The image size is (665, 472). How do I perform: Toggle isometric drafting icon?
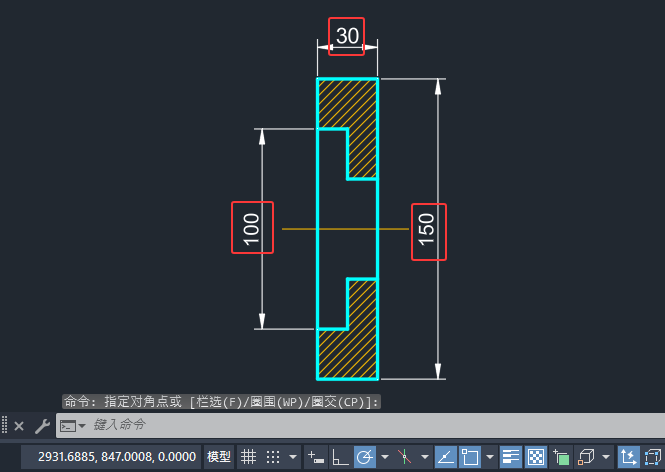[404, 457]
